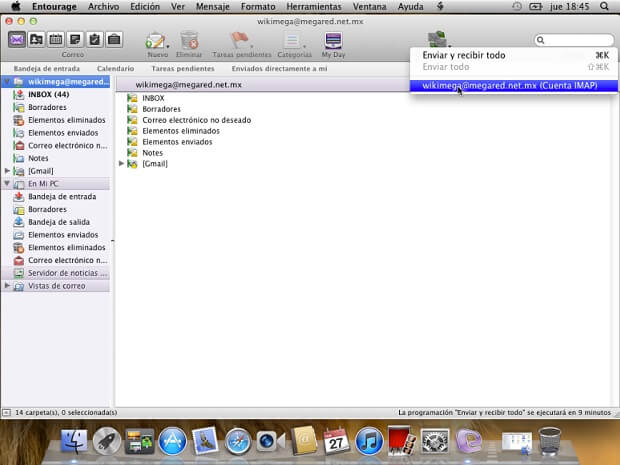Click INBOX folder in main list
Screen dimensions: 620x465
coord(153,98)
